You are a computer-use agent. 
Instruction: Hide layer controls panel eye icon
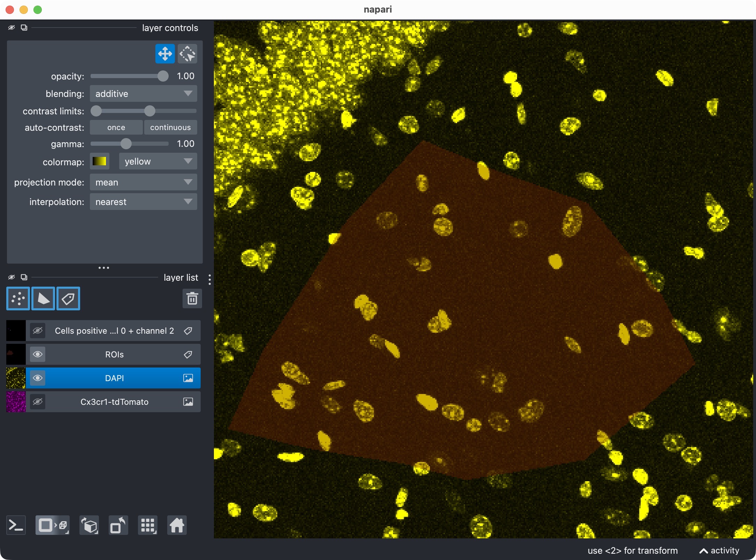pos(11,28)
